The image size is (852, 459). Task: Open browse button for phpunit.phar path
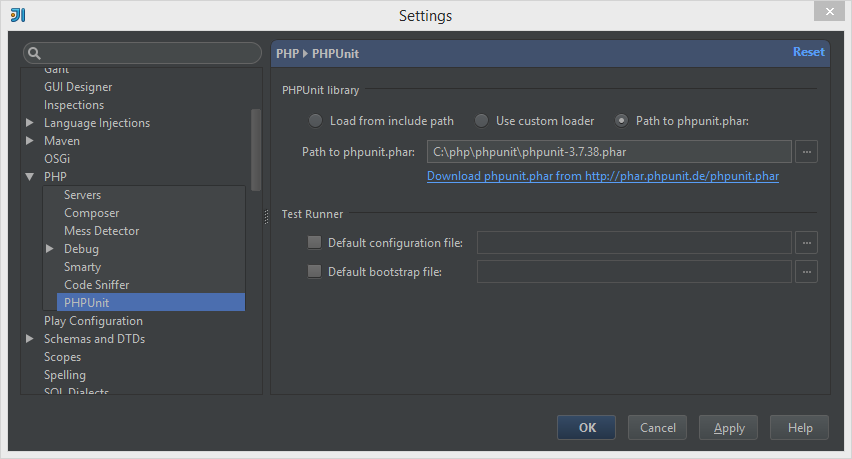[806, 152]
